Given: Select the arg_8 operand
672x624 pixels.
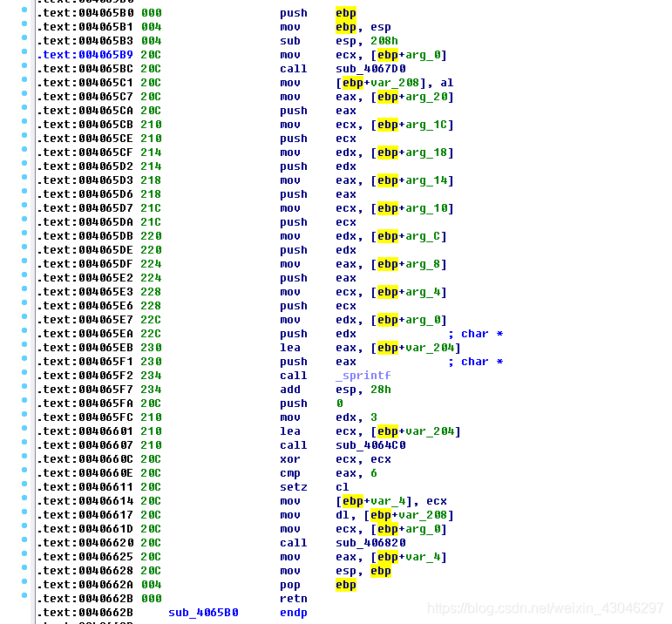Looking at the screenshot, I should click(423, 264).
